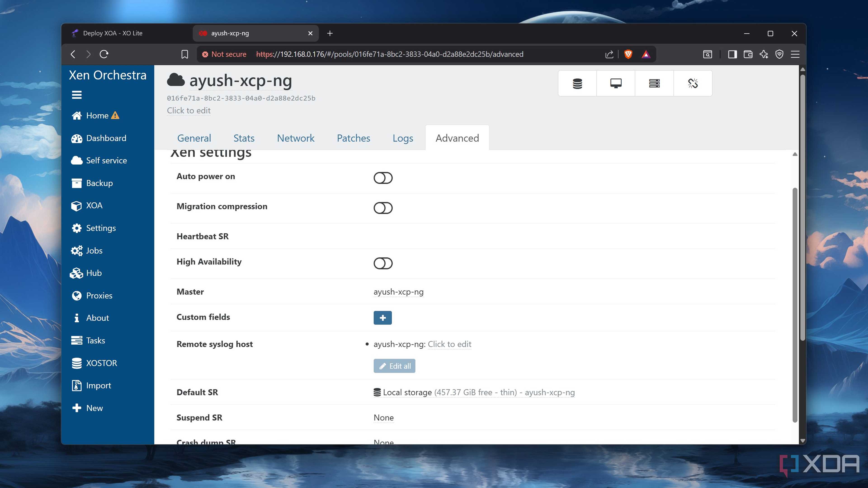Edit the pool description placeholder
The height and width of the screenshot is (488, 868).
(x=189, y=110)
